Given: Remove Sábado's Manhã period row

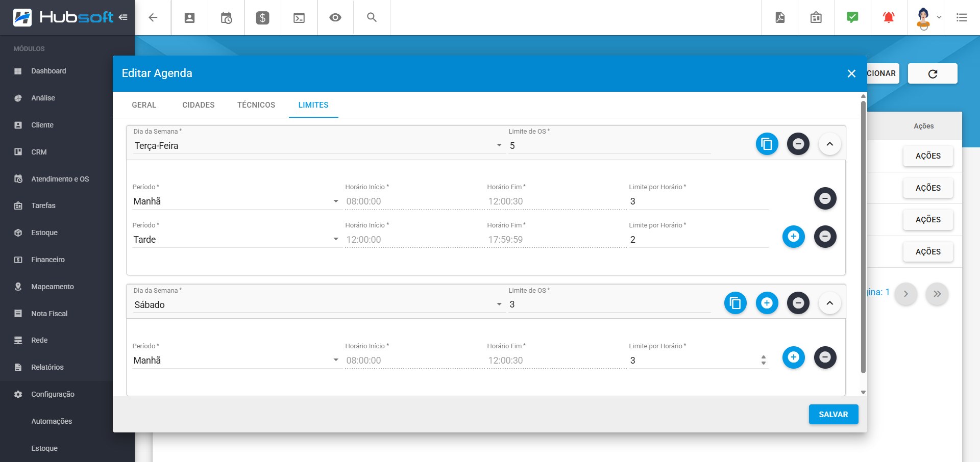Looking at the screenshot, I should point(825,357).
